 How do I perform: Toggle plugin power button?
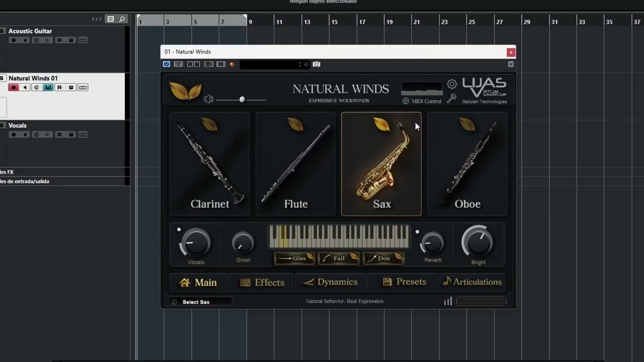tap(167, 64)
